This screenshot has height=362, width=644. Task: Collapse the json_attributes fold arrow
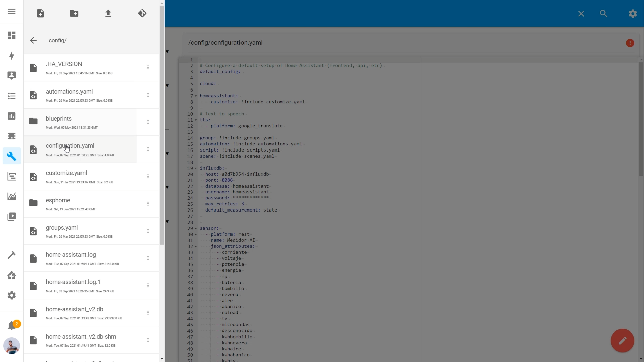pyautogui.click(x=196, y=246)
